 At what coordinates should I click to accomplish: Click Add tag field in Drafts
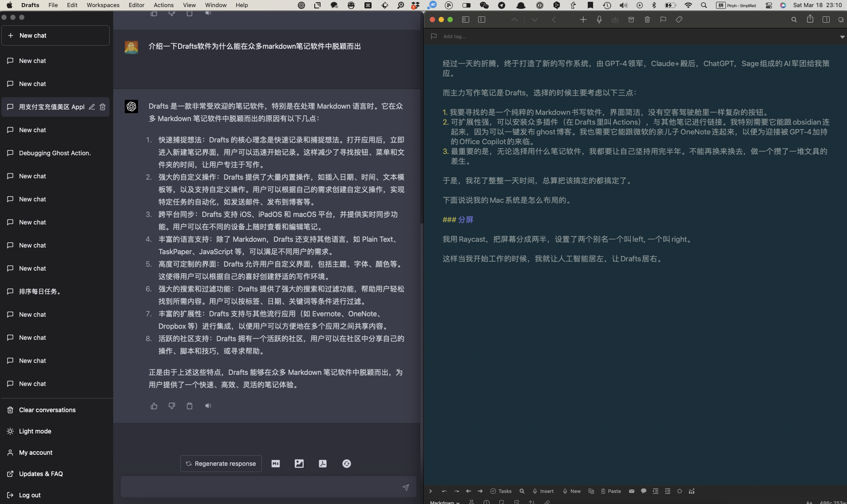pos(455,36)
